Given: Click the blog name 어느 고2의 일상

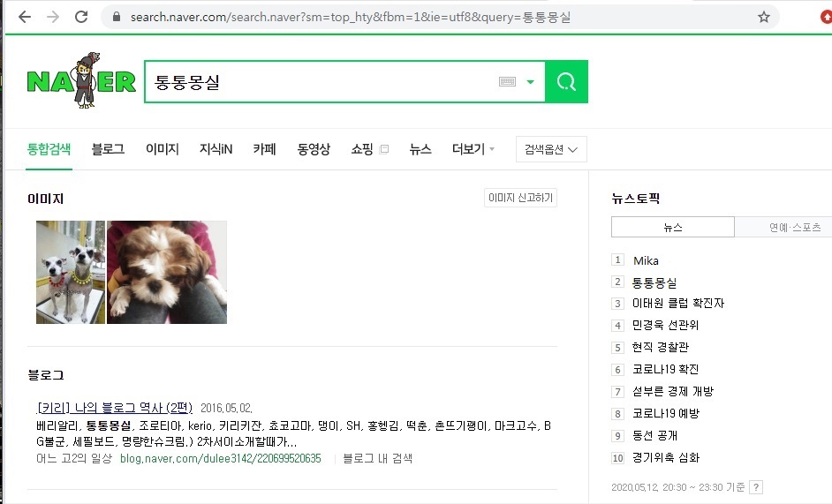Looking at the screenshot, I should (74, 458).
